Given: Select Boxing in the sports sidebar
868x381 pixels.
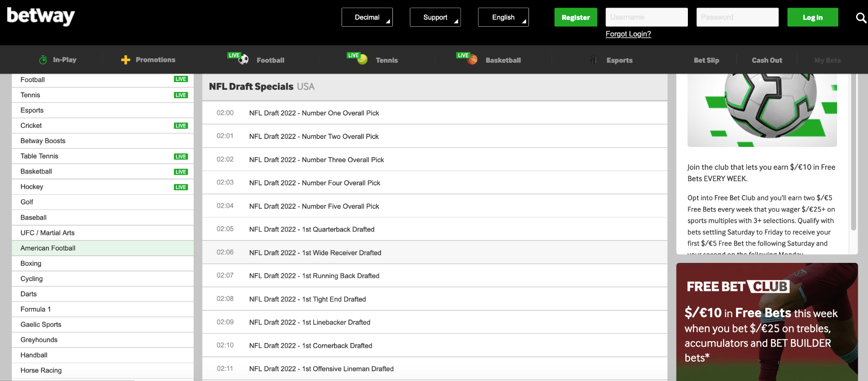Looking at the screenshot, I should (x=103, y=263).
